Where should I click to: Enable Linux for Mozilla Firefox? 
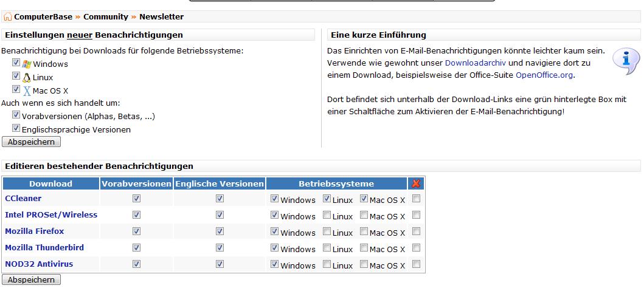point(327,231)
